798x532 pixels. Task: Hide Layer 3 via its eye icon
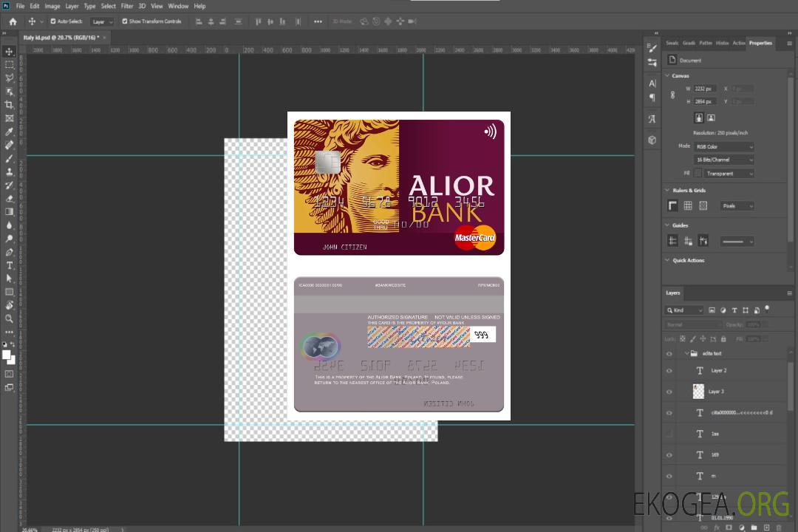tap(669, 392)
